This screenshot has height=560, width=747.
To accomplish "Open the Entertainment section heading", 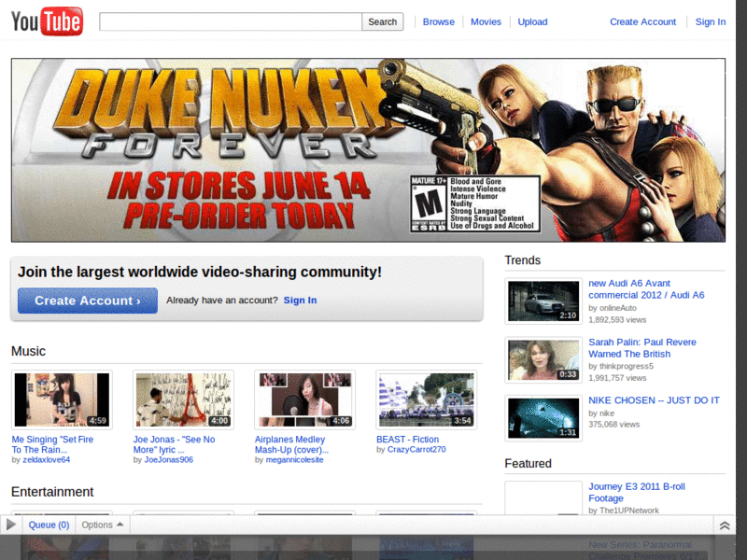I will (52, 492).
